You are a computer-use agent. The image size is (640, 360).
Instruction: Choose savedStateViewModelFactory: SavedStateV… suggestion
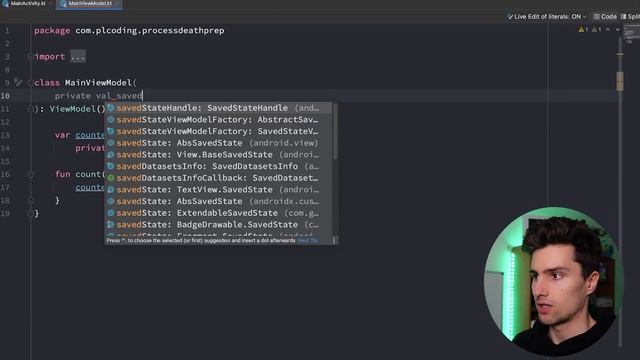click(219, 131)
